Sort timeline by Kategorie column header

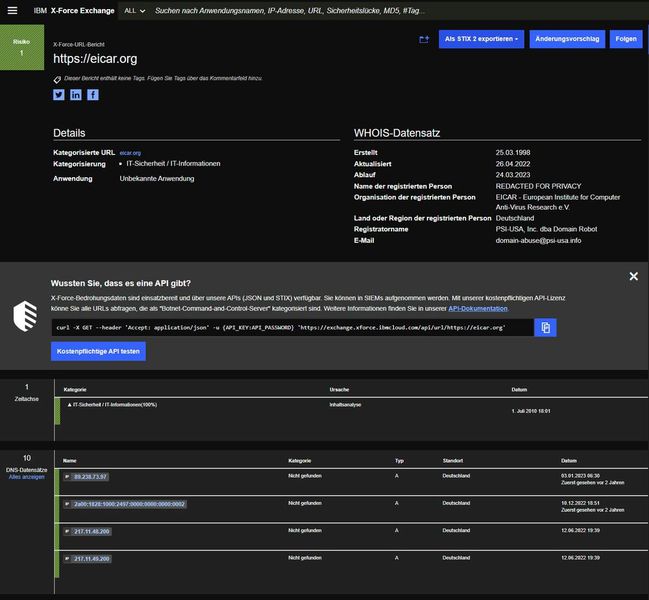[x=75, y=389]
